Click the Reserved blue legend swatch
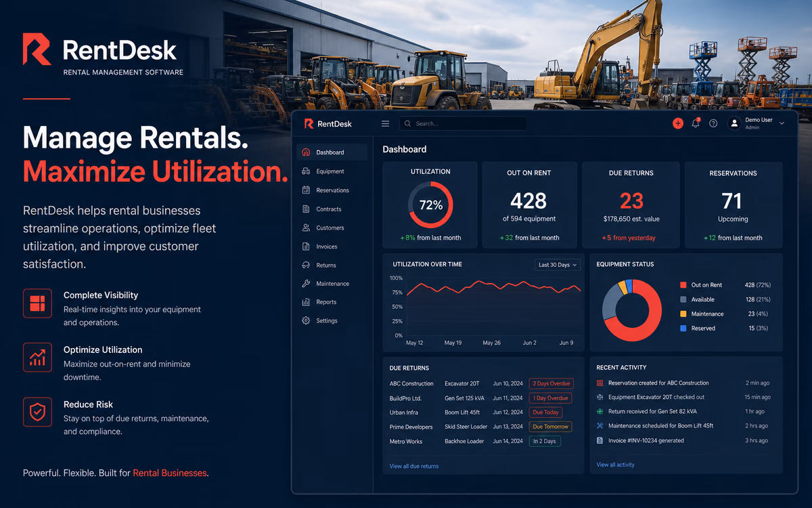The width and height of the screenshot is (812, 508). tap(683, 328)
